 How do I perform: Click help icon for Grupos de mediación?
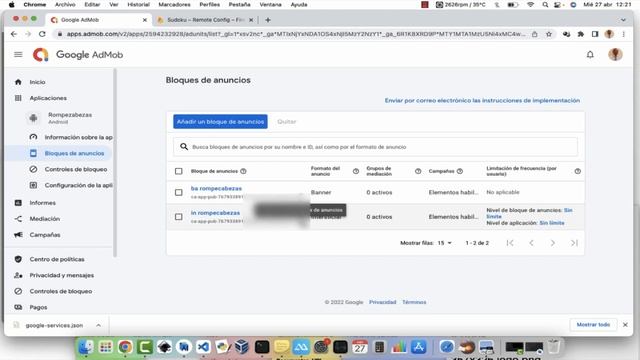click(418, 171)
